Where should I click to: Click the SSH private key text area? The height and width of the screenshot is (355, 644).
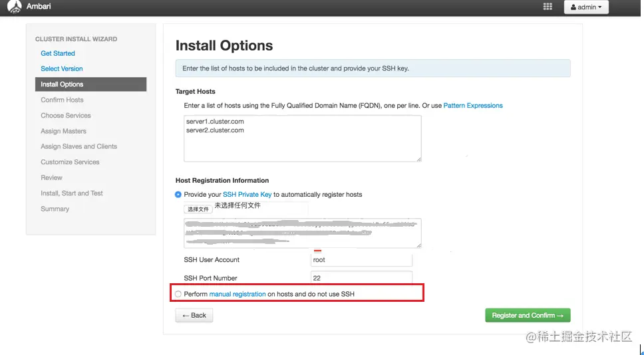click(x=302, y=233)
